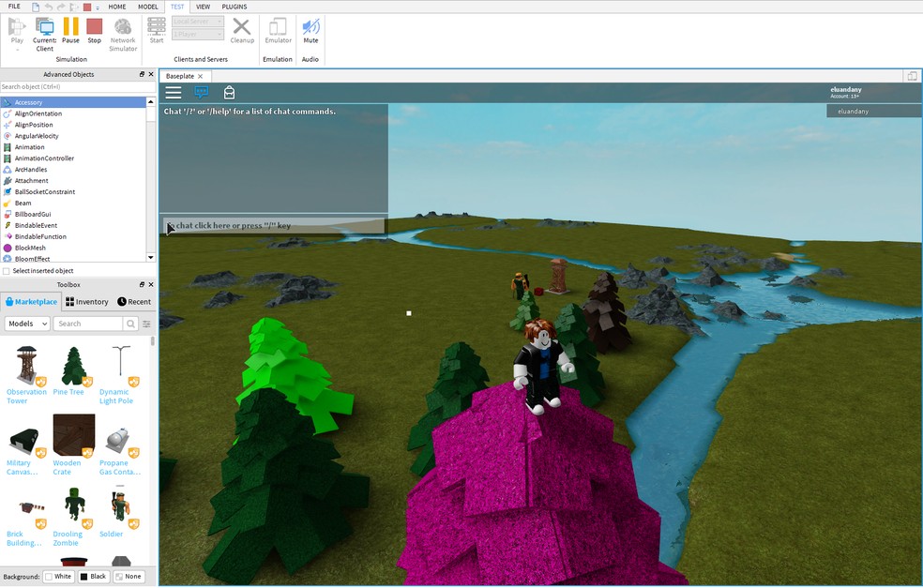Select the Wooden Crate model
Screen dimensions: 923x588
click(x=73, y=445)
